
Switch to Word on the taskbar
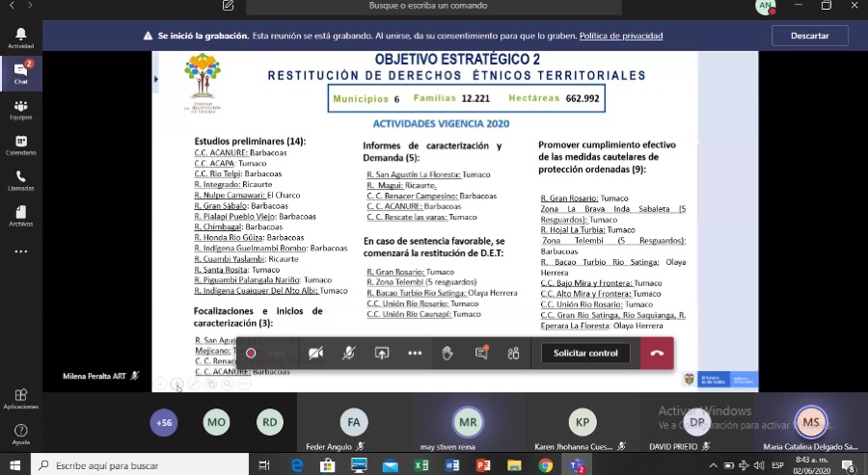tap(452, 465)
